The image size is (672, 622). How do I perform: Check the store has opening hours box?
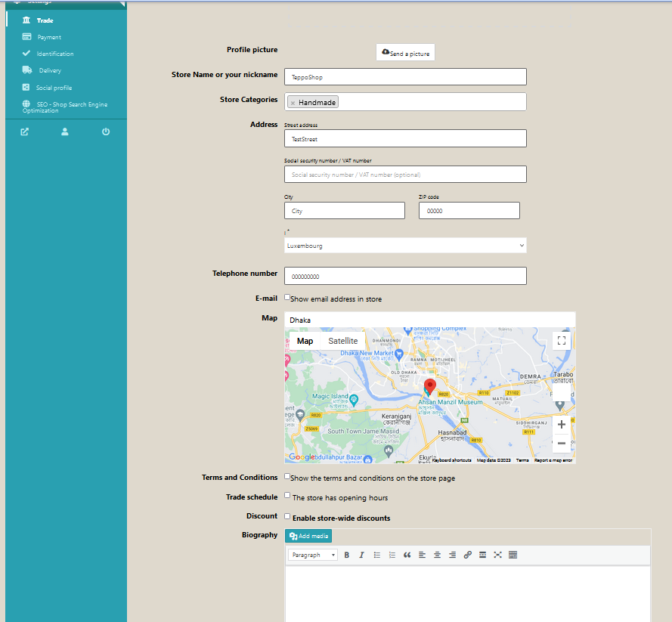pos(287,496)
